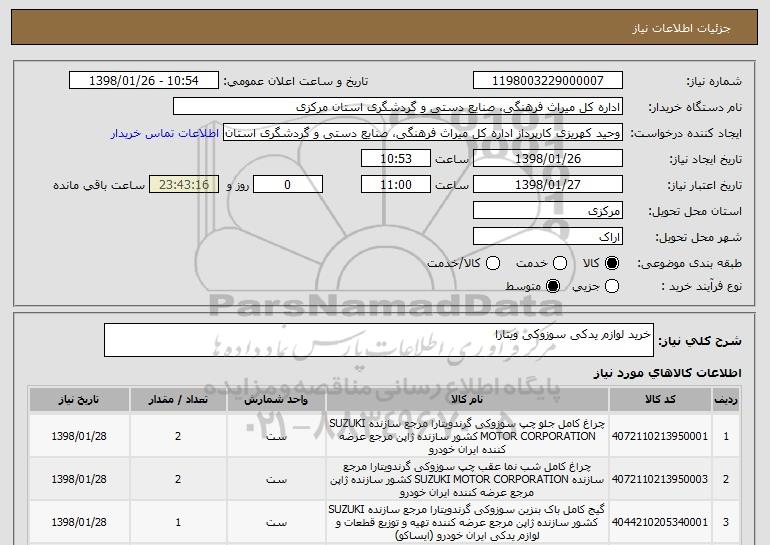Click the row 3 product name cell
The height and width of the screenshot is (545, 770).
coord(467,522)
